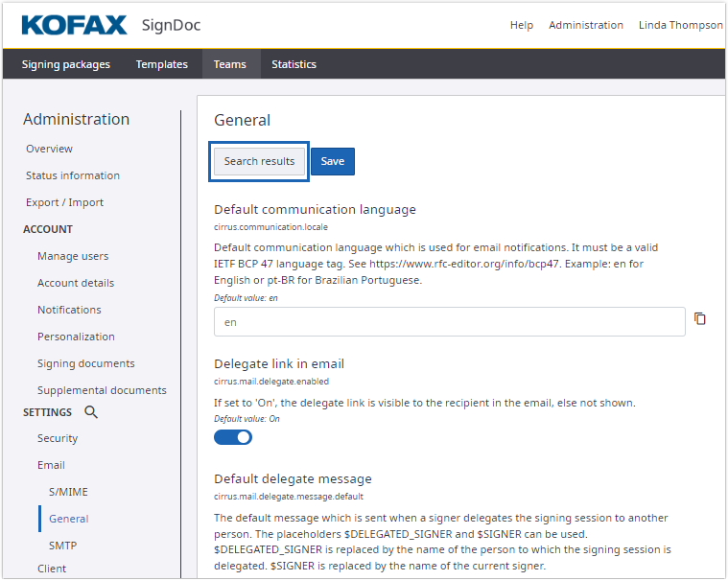Viewport: 728px width, 581px height.
Task: Click the Kofax SignDoc logo
Action: tap(110, 25)
